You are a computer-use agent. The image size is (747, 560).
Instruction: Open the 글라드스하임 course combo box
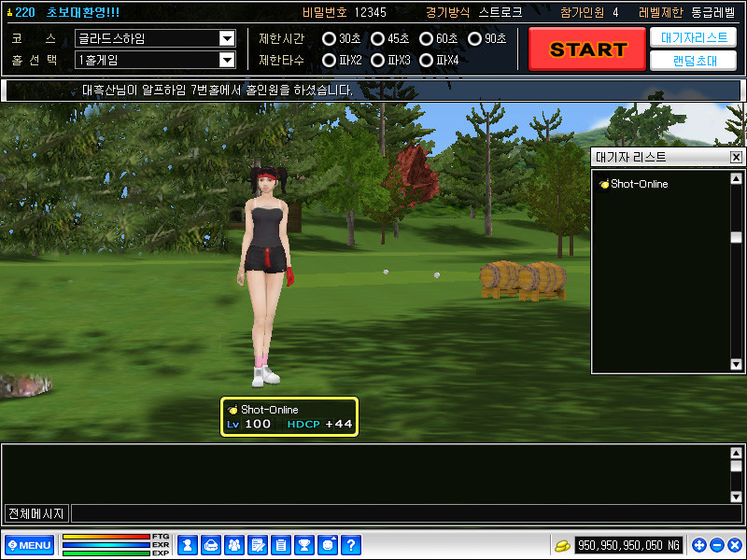155,38
